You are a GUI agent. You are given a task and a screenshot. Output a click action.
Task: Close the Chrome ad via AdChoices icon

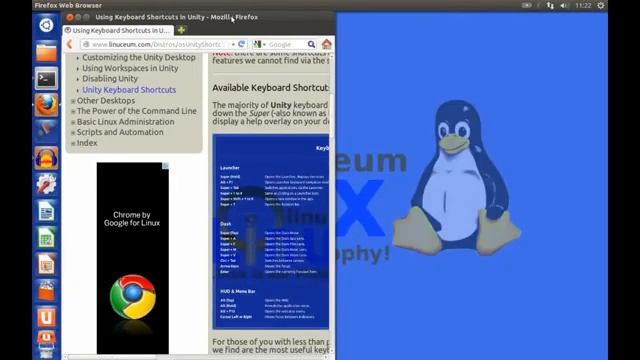(165, 165)
